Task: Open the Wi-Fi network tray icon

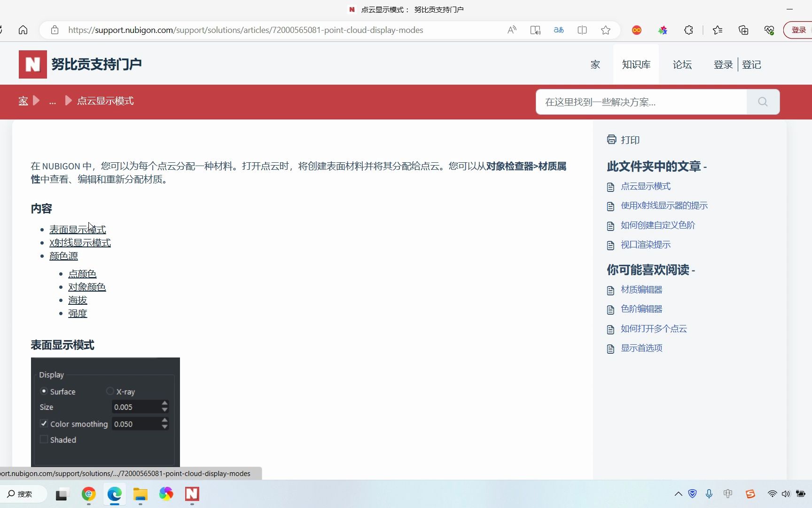Action: [772, 494]
